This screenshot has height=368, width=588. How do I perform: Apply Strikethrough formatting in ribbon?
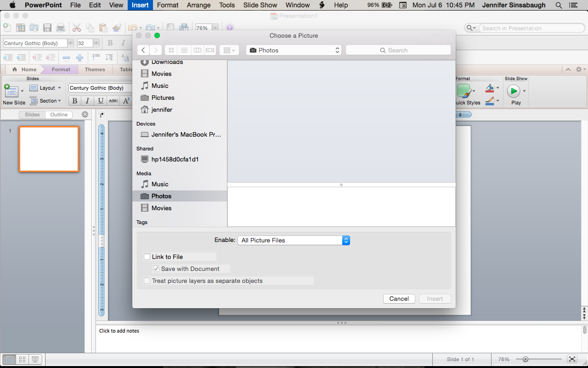point(113,101)
